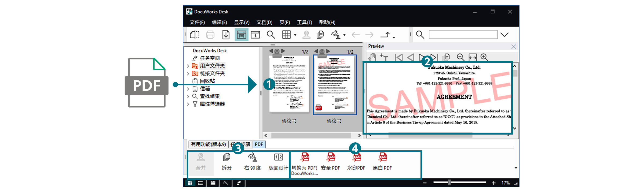Click the import document download icon

coord(226,35)
